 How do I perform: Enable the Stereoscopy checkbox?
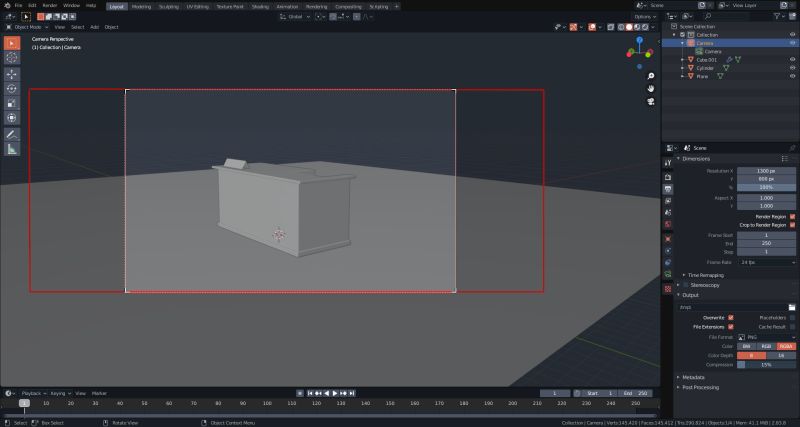pos(686,285)
